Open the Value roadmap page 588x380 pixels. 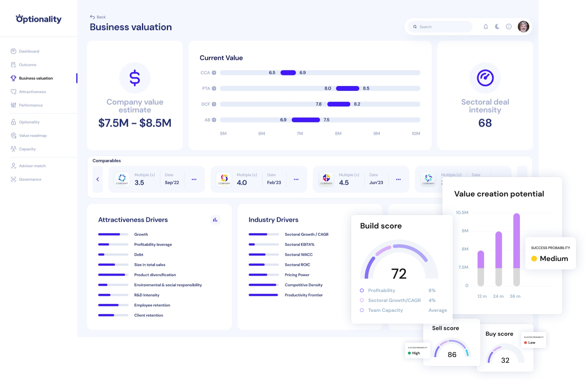(33, 135)
